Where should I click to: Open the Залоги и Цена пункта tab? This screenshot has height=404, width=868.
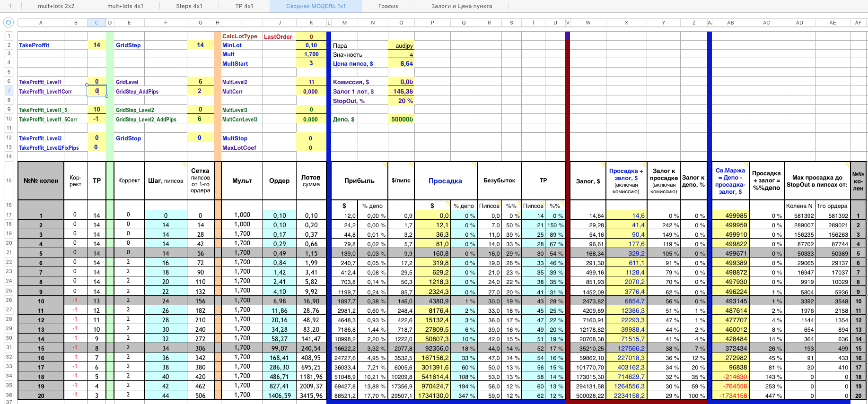coord(462,6)
